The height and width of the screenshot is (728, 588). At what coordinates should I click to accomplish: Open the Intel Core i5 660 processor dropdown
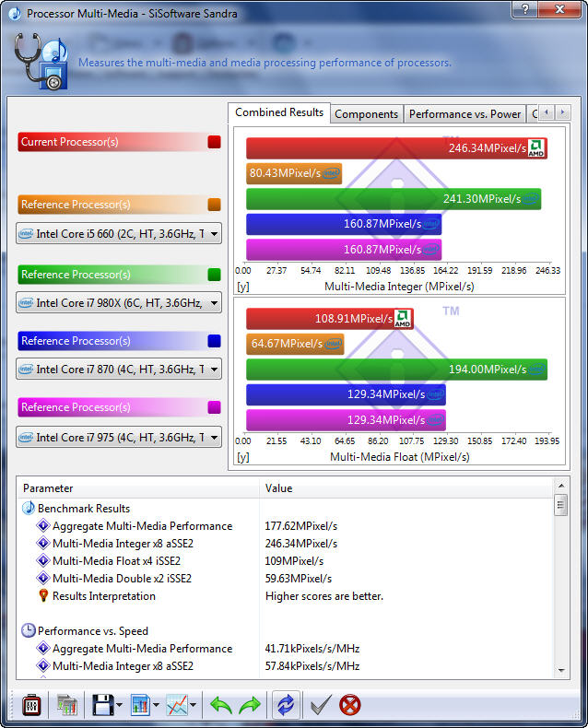click(119, 233)
